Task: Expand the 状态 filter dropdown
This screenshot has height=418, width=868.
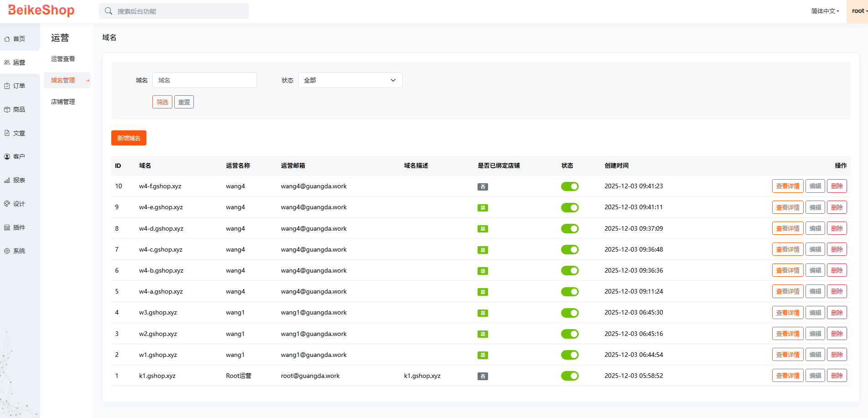Action: pos(350,80)
